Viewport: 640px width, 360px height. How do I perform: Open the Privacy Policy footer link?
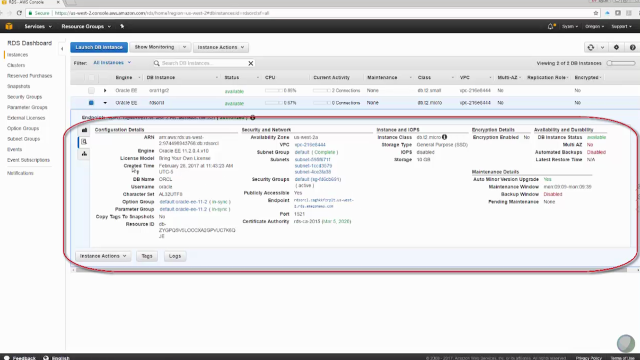(x=589, y=358)
